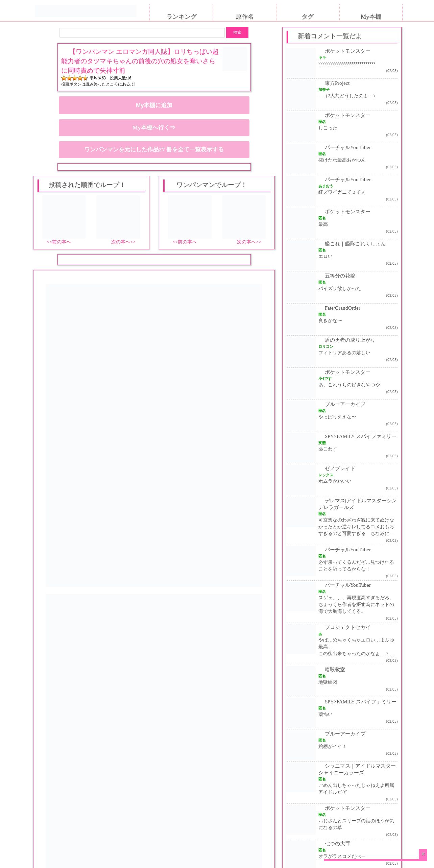Viewport: 434px width, 868px height.
Task: Click the My本棚へ行く⇒ button
Action: (x=154, y=127)
